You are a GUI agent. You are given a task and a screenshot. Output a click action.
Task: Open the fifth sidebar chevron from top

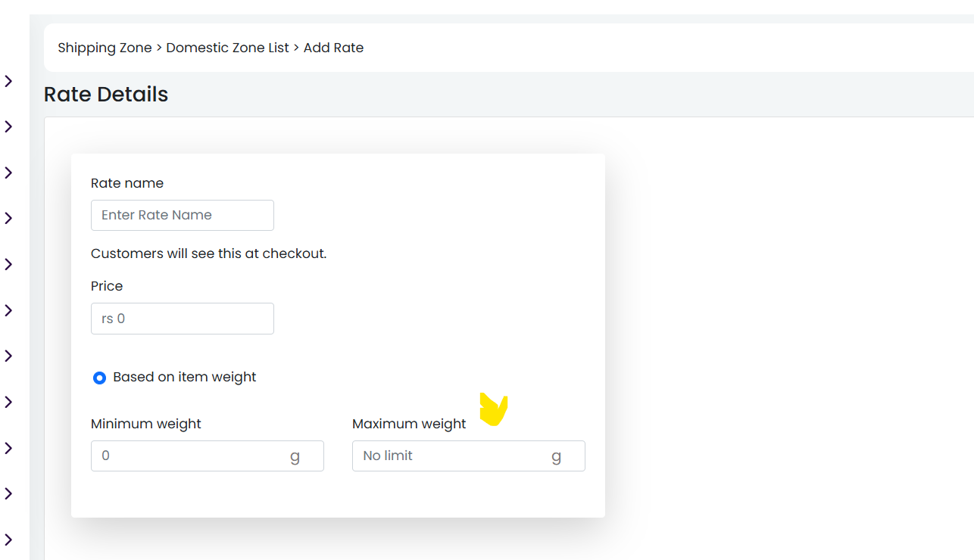9,264
